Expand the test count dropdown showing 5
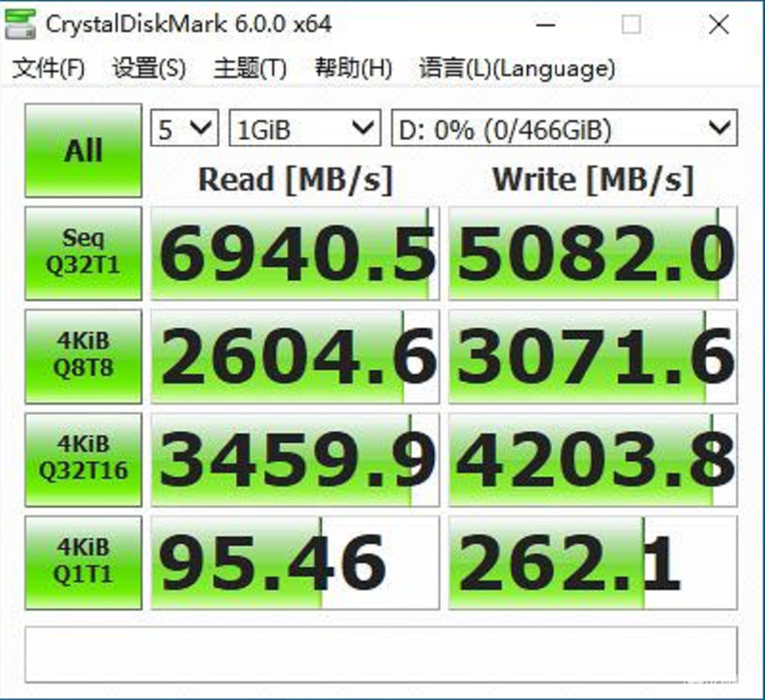 tap(185, 128)
